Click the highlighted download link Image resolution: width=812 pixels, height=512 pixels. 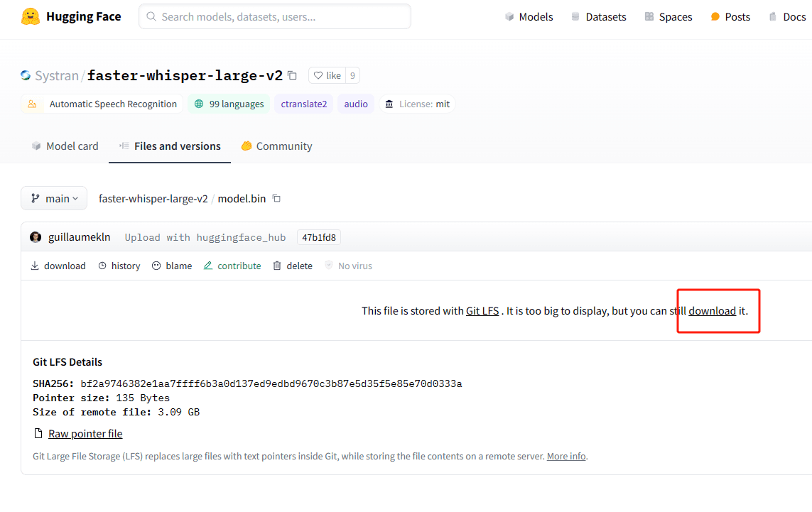point(712,310)
